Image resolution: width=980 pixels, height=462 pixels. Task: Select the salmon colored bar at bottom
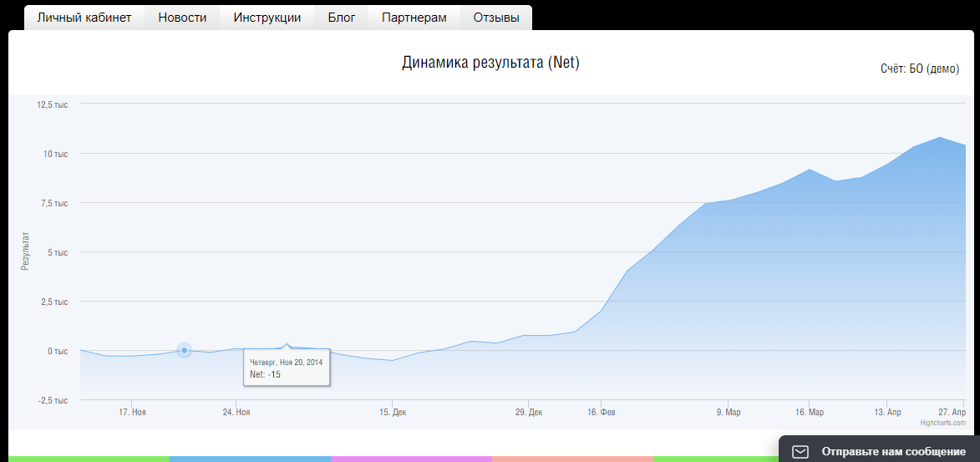point(572,459)
